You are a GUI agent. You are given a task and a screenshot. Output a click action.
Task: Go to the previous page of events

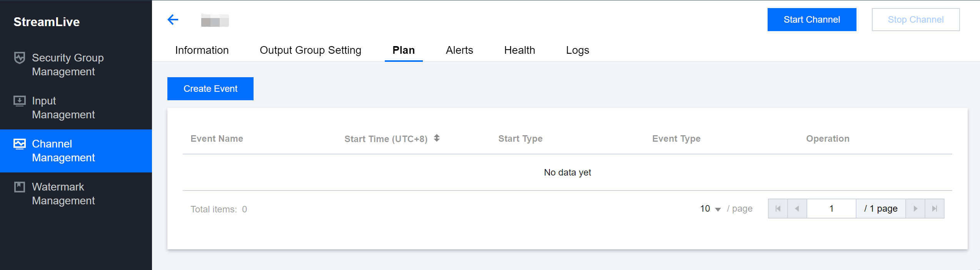[797, 209]
